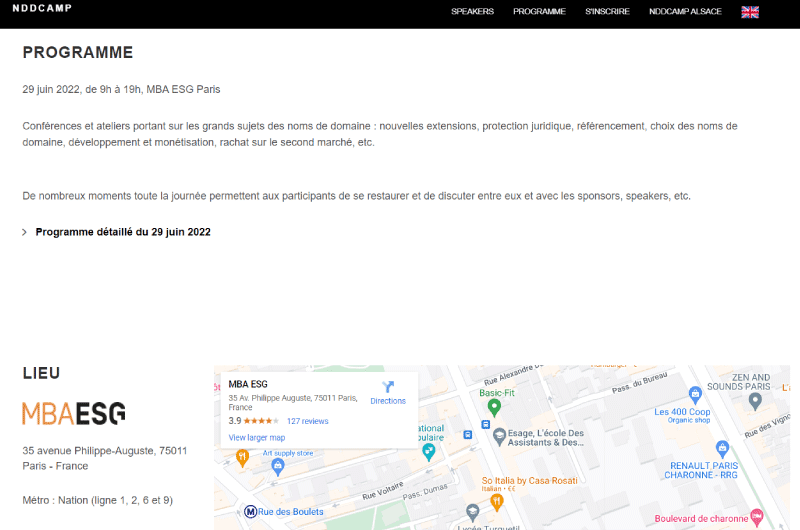Click '29 juin 2022, de 9h à 19h, MBA ESG Paris' line
The image size is (800, 530).
click(x=121, y=89)
